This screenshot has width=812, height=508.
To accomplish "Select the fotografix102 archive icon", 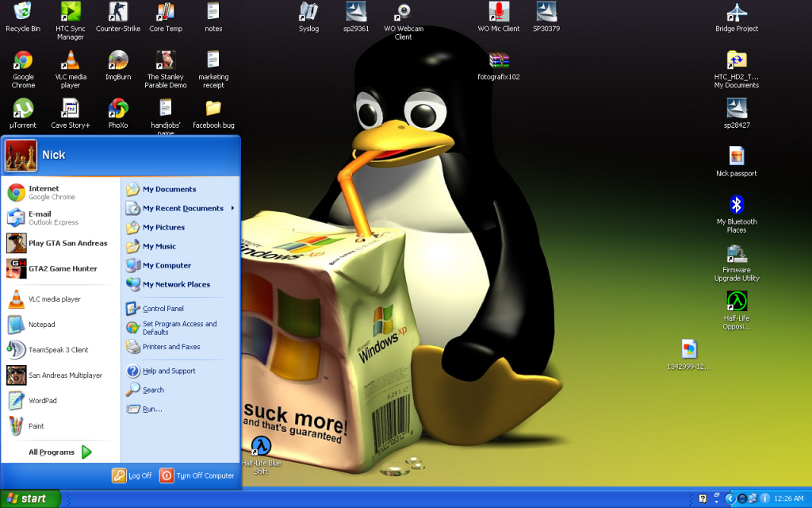I will tap(499, 66).
